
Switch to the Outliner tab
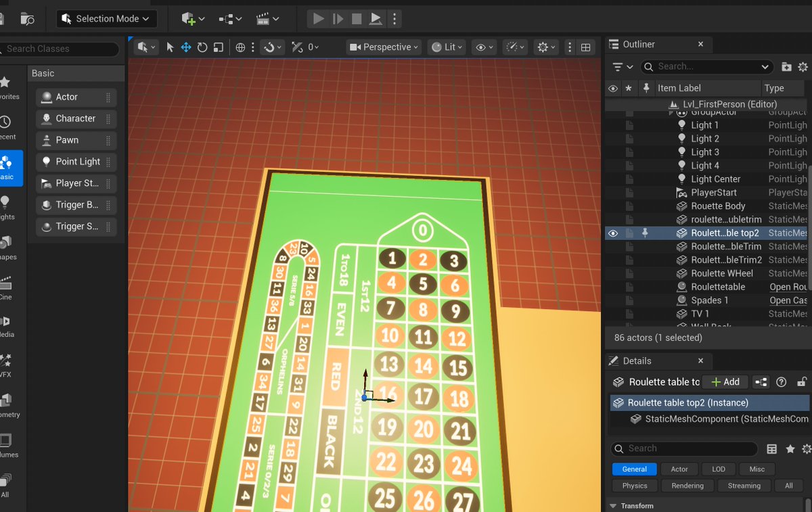639,44
